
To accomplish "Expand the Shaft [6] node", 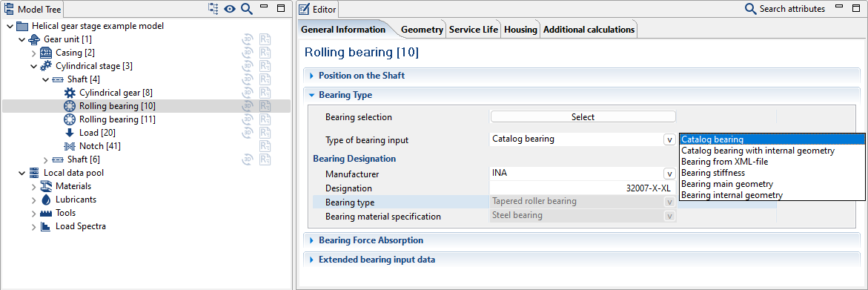I will click(45, 160).
